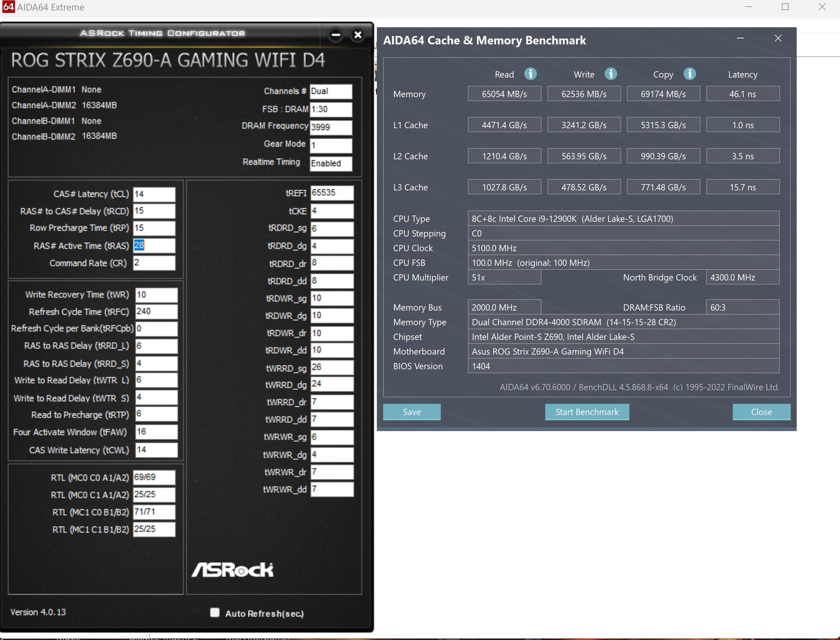Click the Memory Type DDR4-4000 SDRAM field
Viewport: 840px width, 640px height.
[x=623, y=322]
